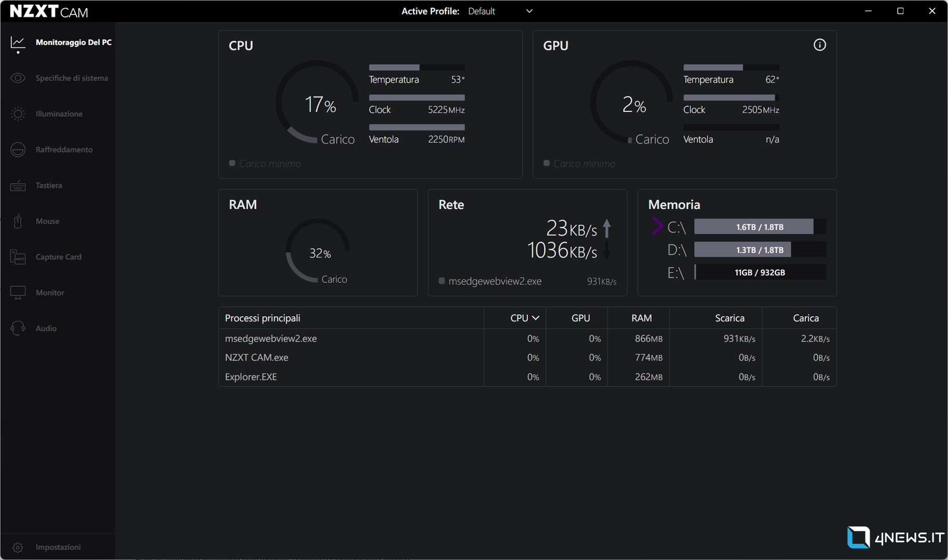
Task: Open the Raffreddamento cooling icon
Action: 18,150
